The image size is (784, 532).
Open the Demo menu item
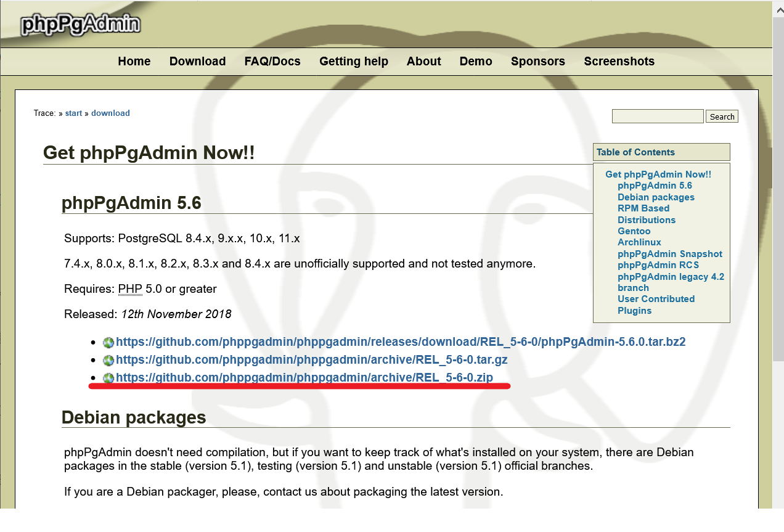[476, 61]
